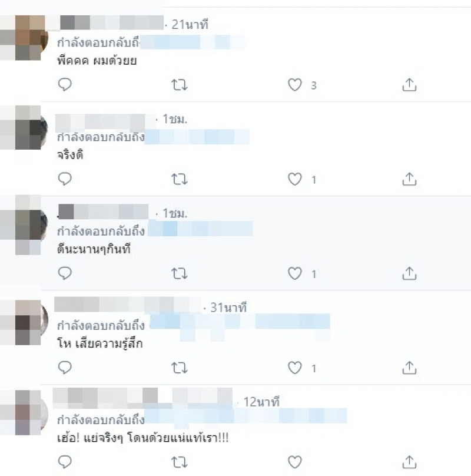
Task: Reply to the "พีคคค ผมด้วยย" tweet
Action: (x=65, y=84)
